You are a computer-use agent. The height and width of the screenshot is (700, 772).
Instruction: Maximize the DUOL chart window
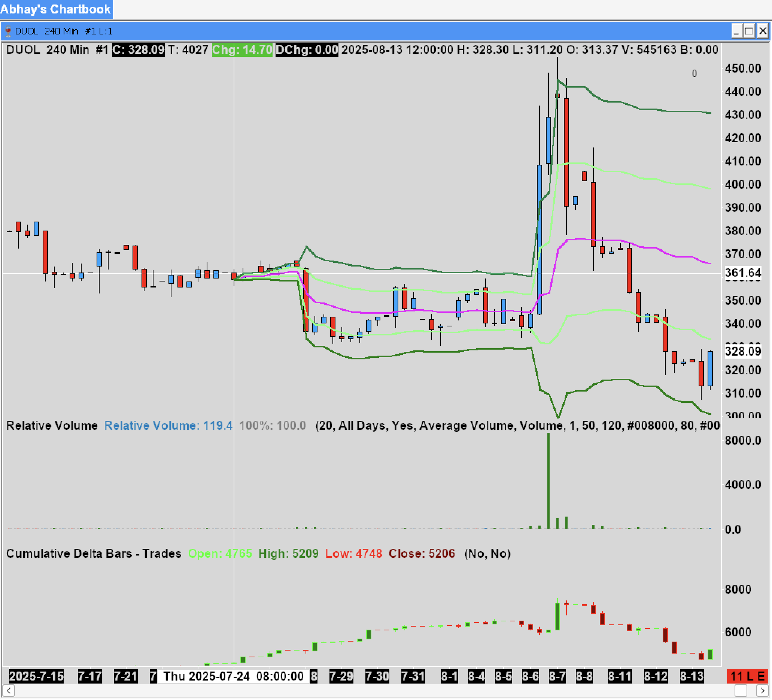749,31
